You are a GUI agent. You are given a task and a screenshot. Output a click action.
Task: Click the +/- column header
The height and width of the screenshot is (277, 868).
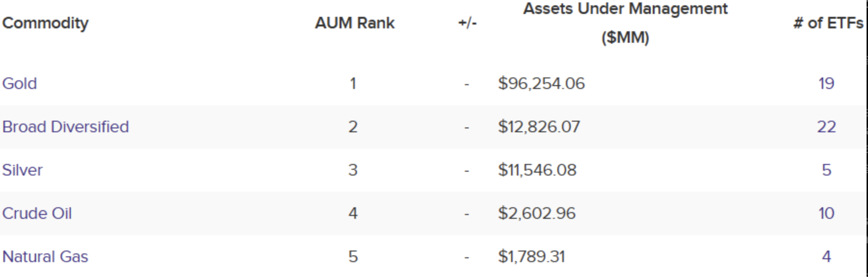[x=467, y=23]
